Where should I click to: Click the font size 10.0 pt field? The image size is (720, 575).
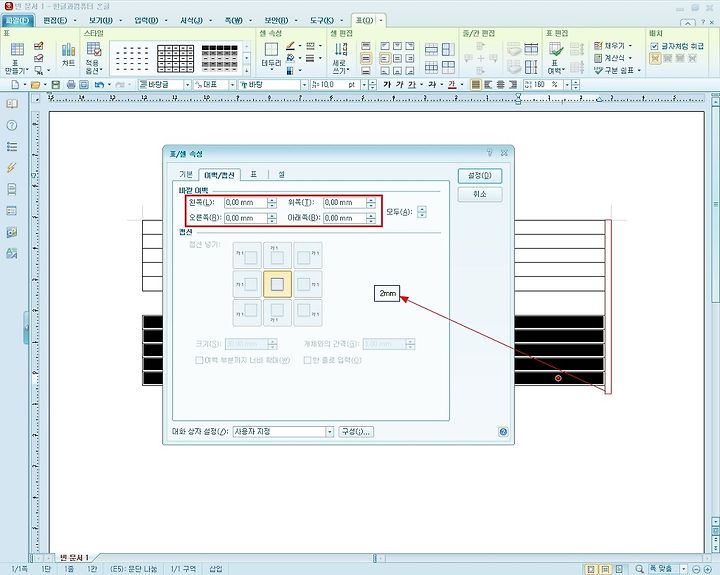click(336, 85)
